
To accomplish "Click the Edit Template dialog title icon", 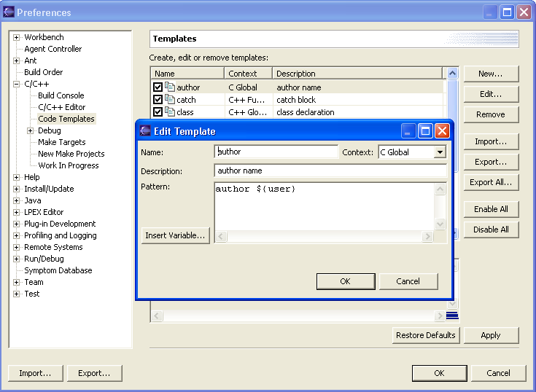I will [x=145, y=131].
